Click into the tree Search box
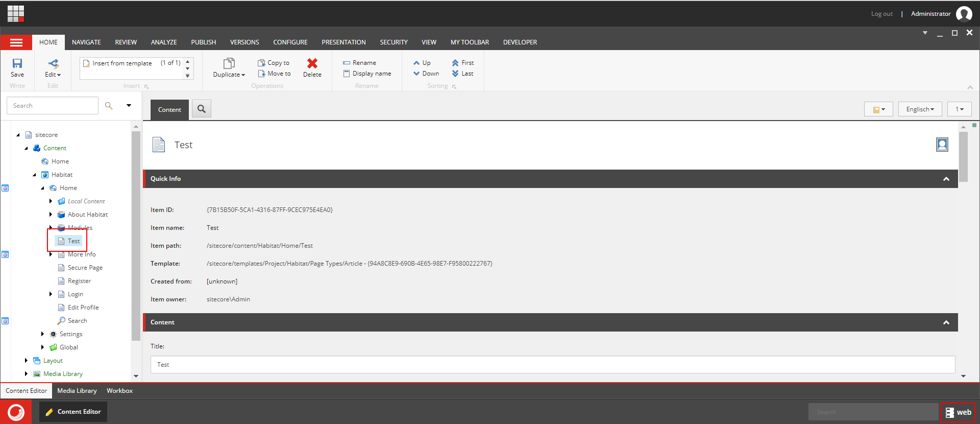The height and width of the screenshot is (424, 980). point(53,106)
